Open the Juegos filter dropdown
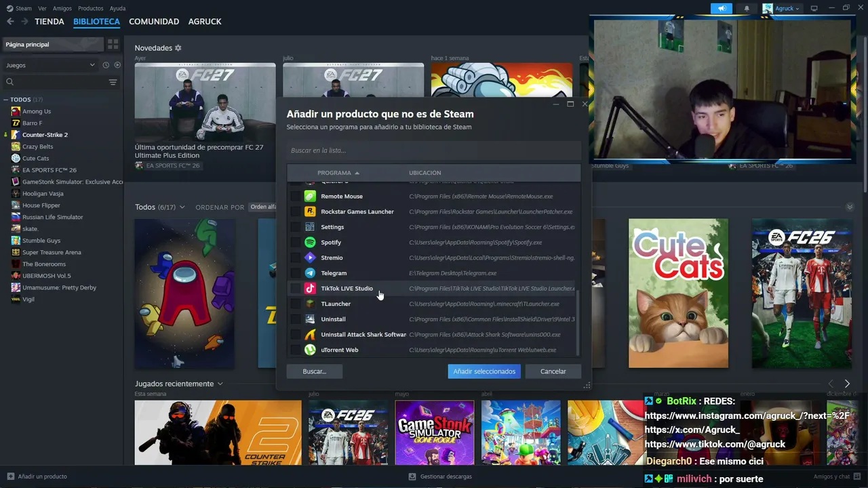The width and height of the screenshot is (868, 488). tap(51, 65)
